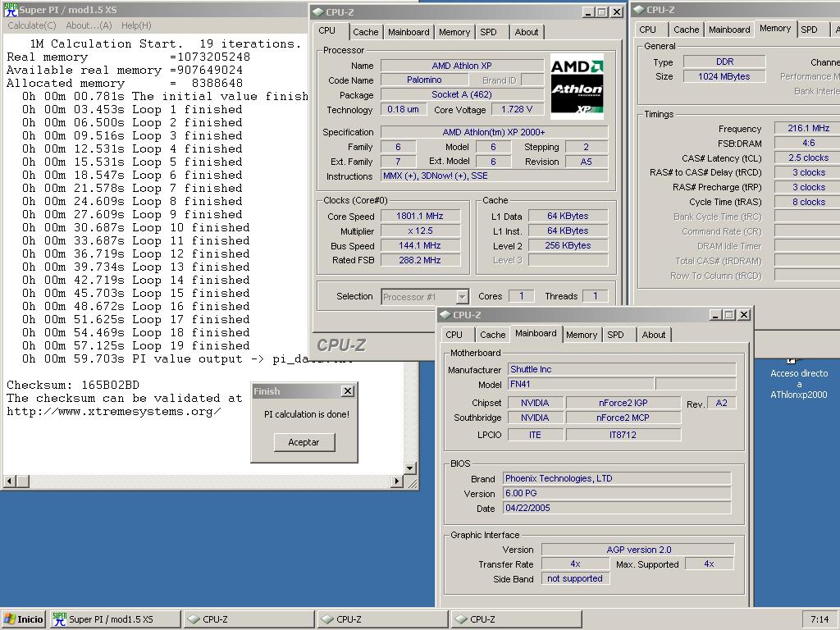
Task: Select the third CPU-Z taskbar button
Action: 516,619
